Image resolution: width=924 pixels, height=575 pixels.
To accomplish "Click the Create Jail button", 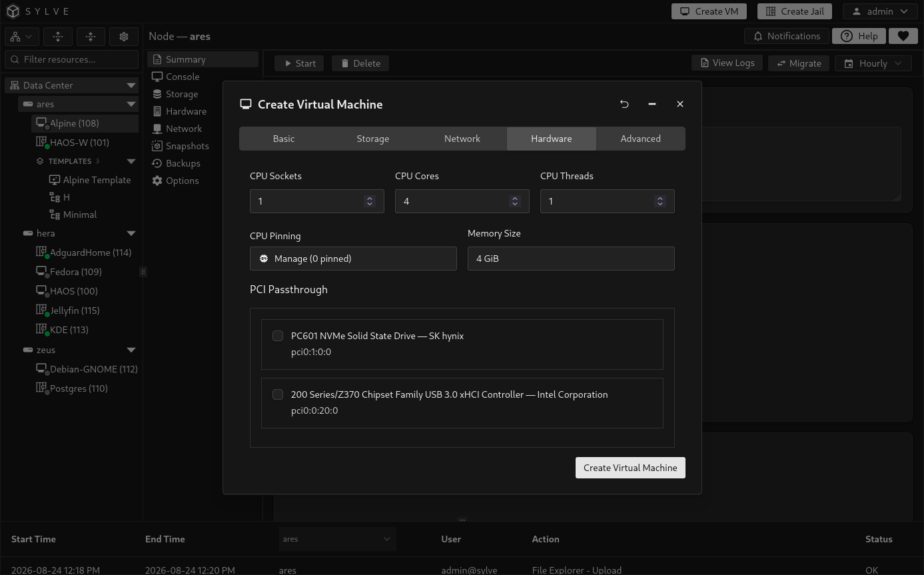I will (795, 11).
